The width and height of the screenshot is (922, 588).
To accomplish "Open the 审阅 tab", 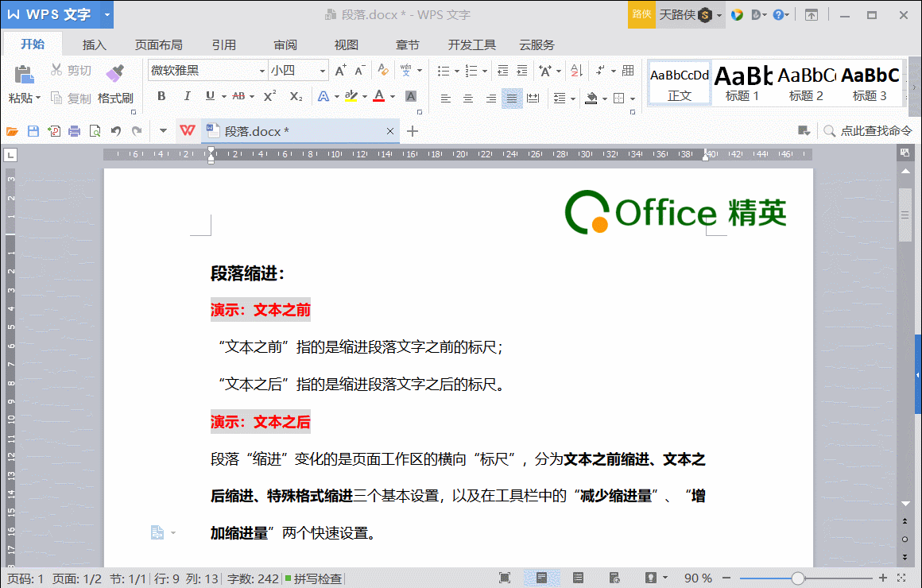I will [x=285, y=44].
